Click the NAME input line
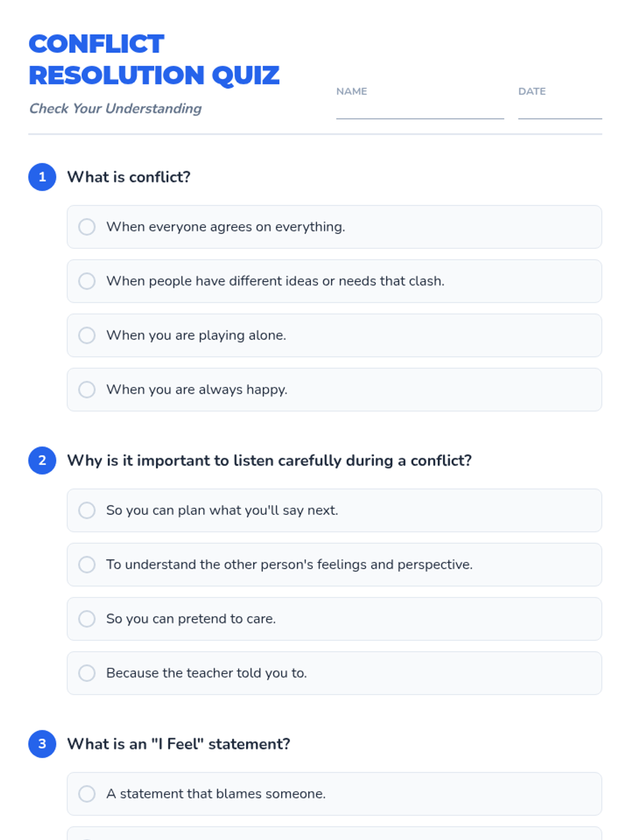 (420, 110)
